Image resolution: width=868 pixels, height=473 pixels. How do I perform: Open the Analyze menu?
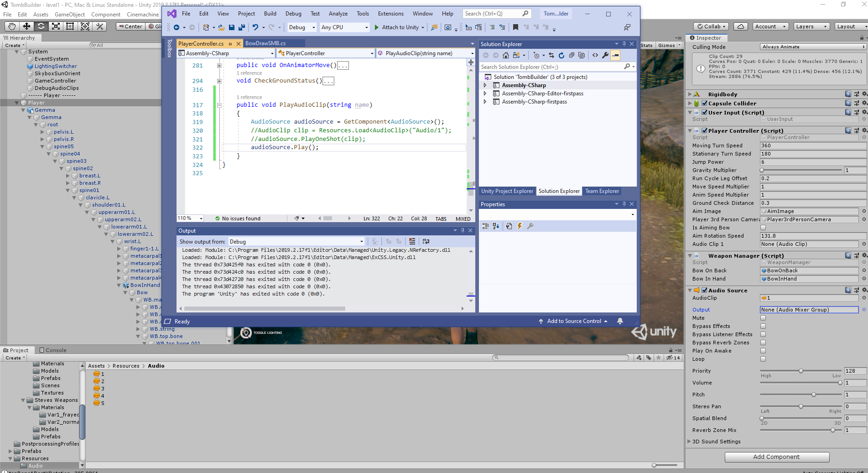coord(338,14)
